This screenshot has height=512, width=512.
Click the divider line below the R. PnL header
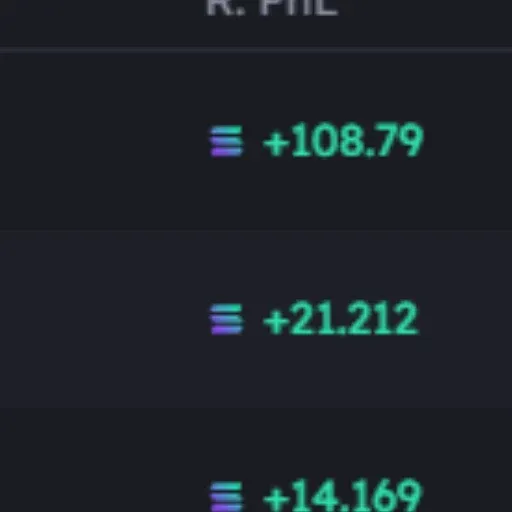(256, 50)
